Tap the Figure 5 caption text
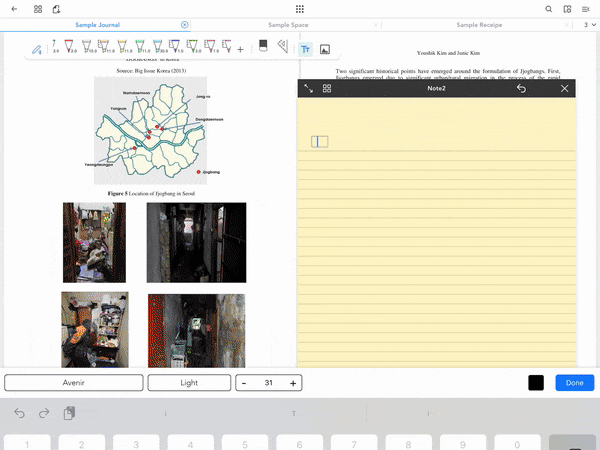Image resolution: width=600 pixels, height=450 pixels. 151,194
